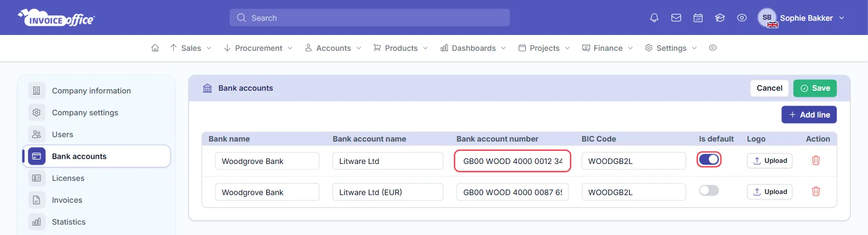The width and height of the screenshot is (868, 235).
Task: Expand the Procurement menu
Action: coord(258,48)
